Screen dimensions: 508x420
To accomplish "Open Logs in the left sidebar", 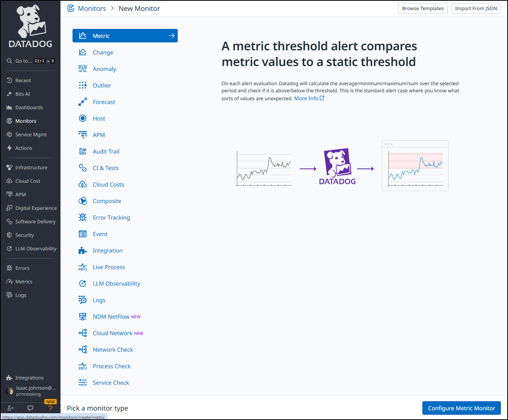I will [x=31, y=295].
